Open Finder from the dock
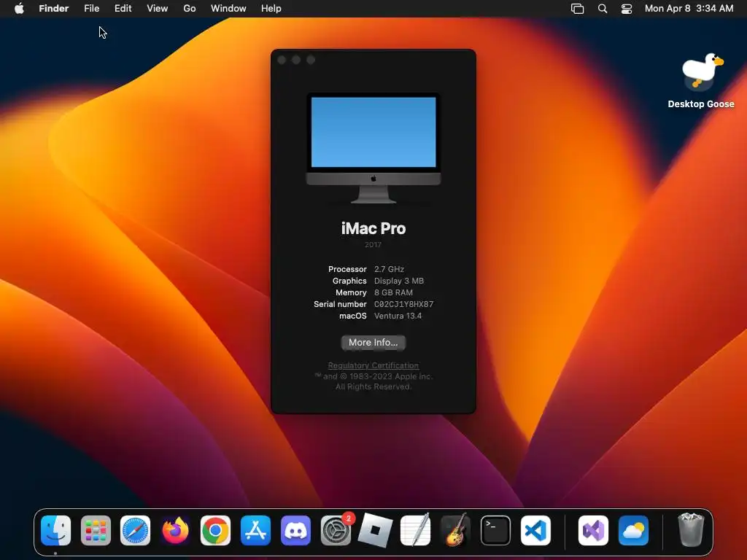747x560 pixels. tap(55, 531)
